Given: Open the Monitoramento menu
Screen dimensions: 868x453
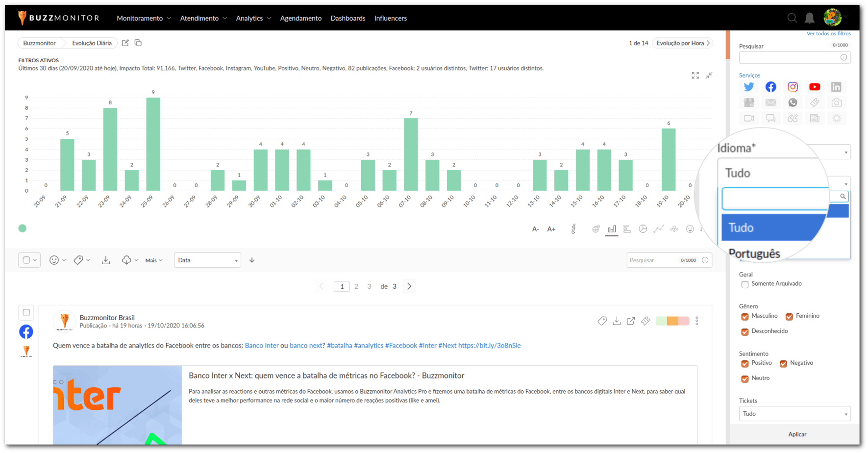Looking at the screenshot, I should [x=144, y=18].
